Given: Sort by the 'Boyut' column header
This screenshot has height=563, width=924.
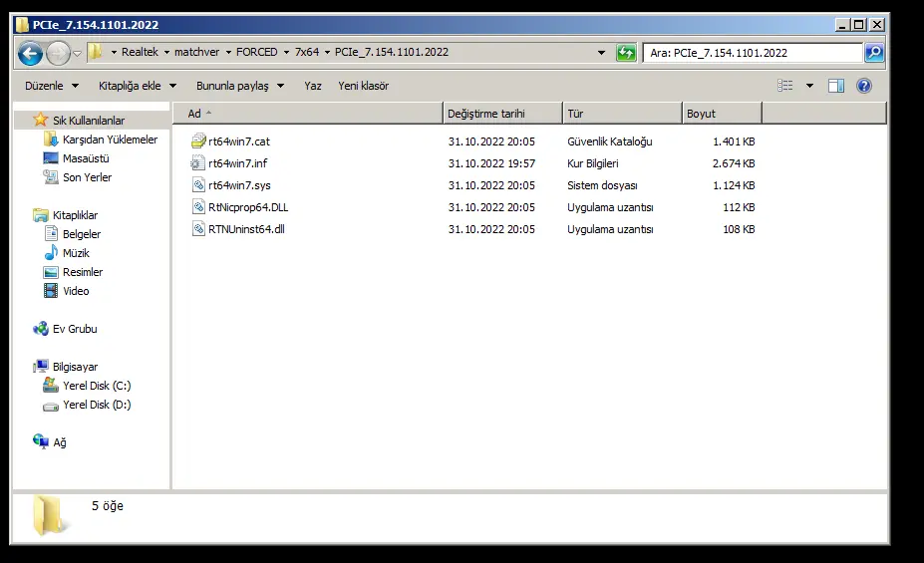Looking at the screenshot, I should 722,113.
